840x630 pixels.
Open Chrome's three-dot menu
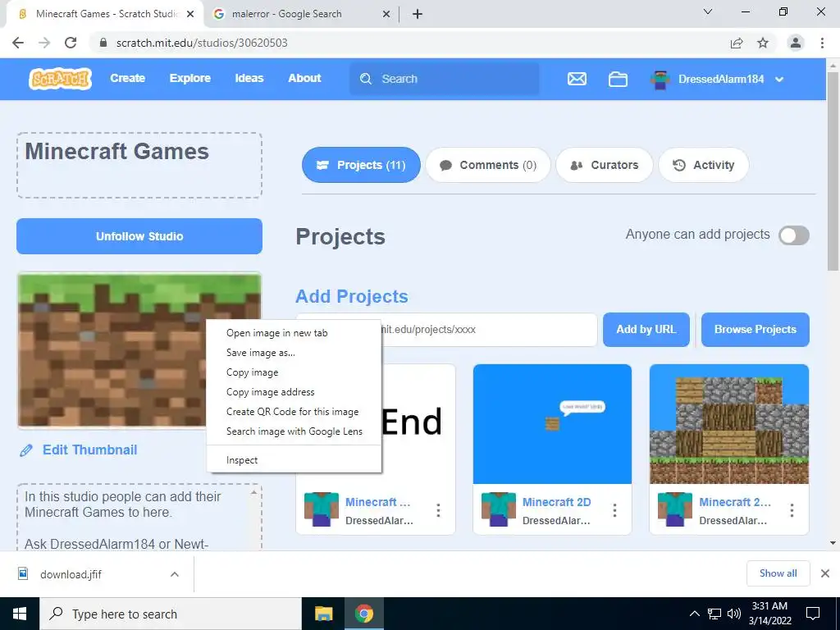[822, 43]
